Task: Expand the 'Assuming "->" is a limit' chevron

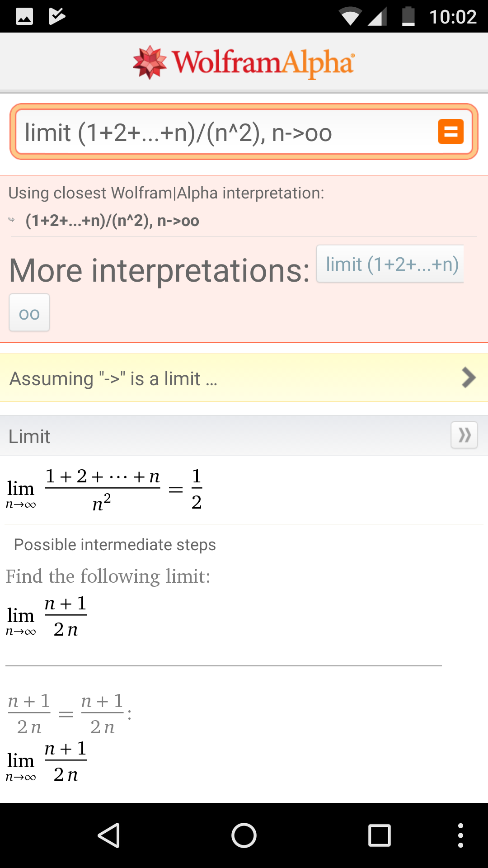Action: (x=469, y=378)
